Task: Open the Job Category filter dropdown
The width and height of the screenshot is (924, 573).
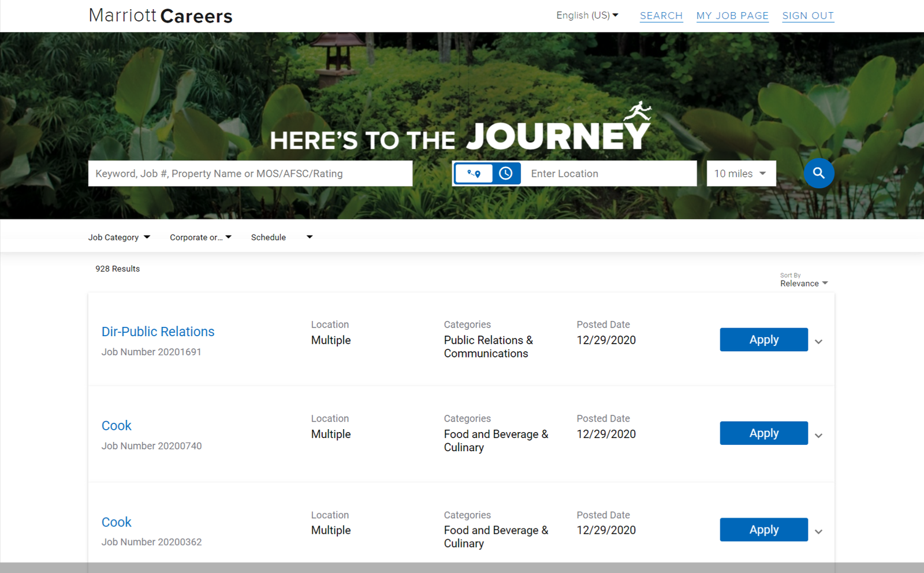Action: coord(118,237)
